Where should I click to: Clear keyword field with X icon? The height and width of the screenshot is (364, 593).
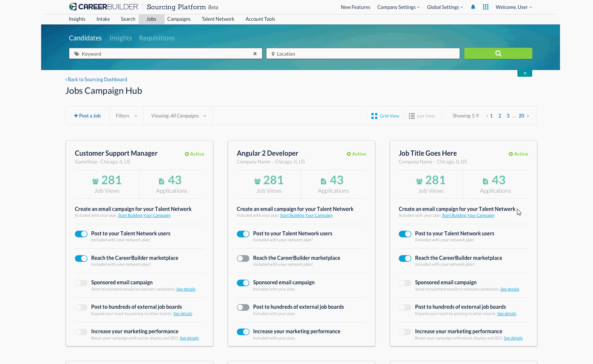[x=255, y=54]
